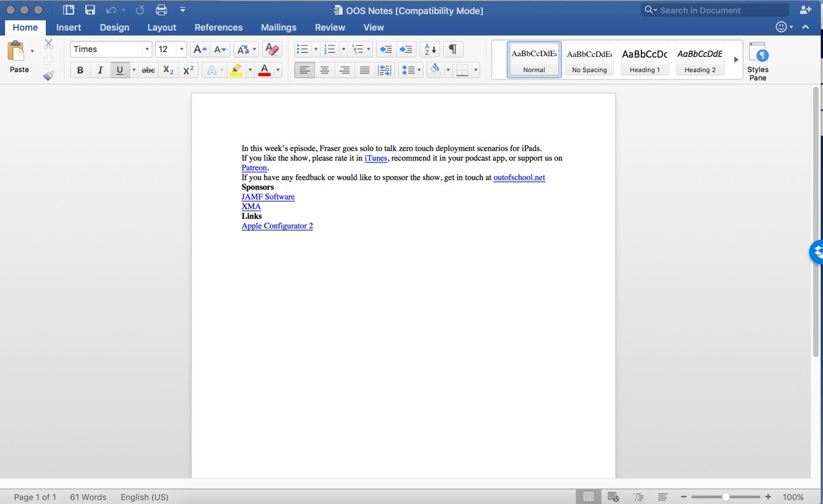Apply italic formatting
Image resolution: width=823 pixels, height=504 pixels.
tap(99, 70)
